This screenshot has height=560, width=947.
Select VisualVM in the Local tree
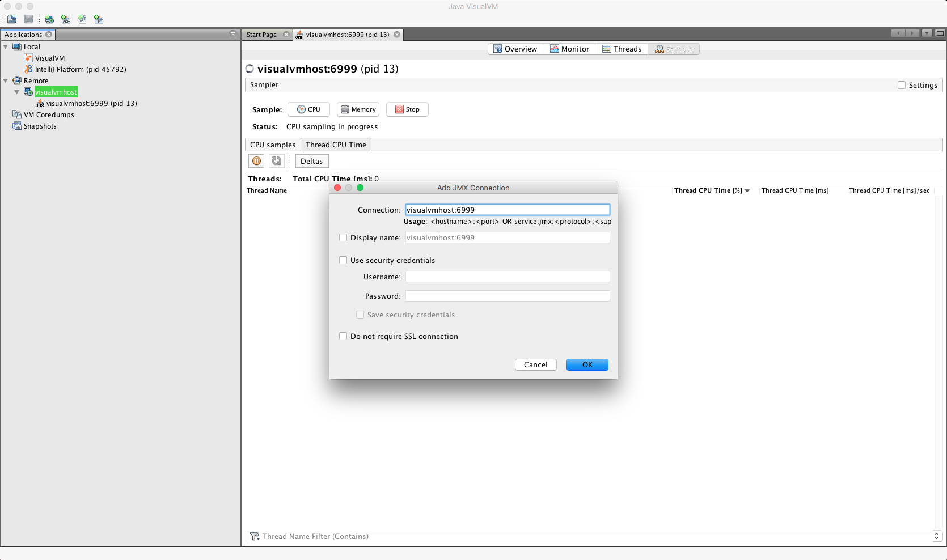[50, 58]
